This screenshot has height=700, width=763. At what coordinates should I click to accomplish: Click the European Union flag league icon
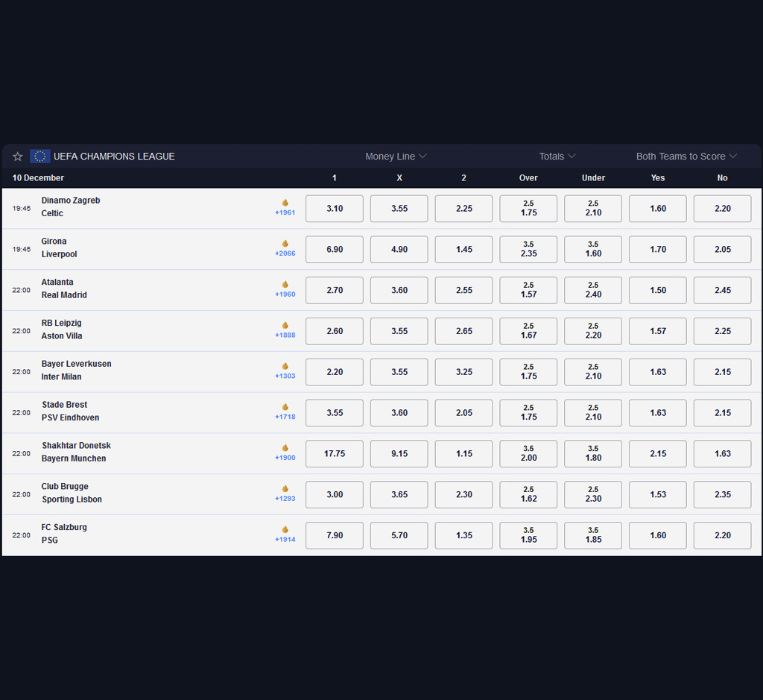(39, 157)
